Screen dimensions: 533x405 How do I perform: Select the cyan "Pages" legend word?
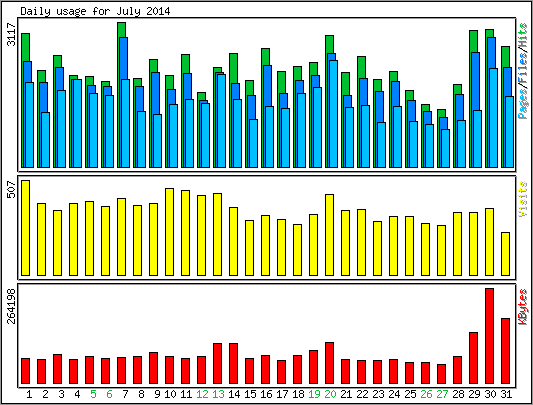pos(523,104)
